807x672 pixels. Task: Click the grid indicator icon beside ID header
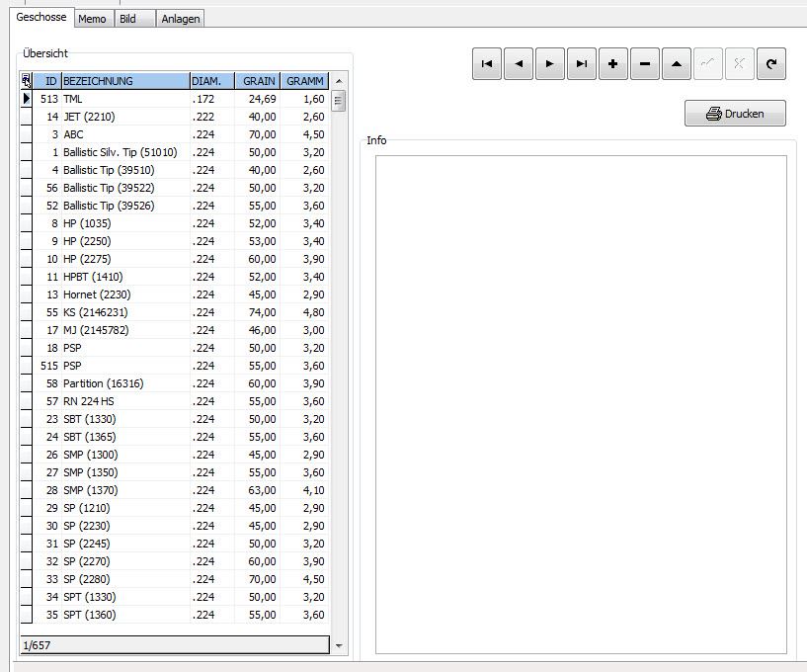click(27, 81)
